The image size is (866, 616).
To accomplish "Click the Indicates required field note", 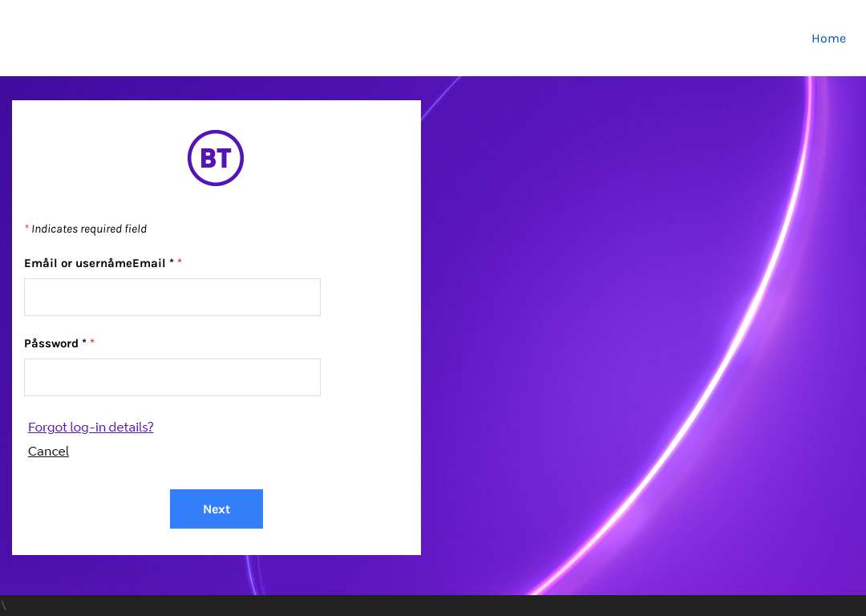I will (x=89, y=229).
